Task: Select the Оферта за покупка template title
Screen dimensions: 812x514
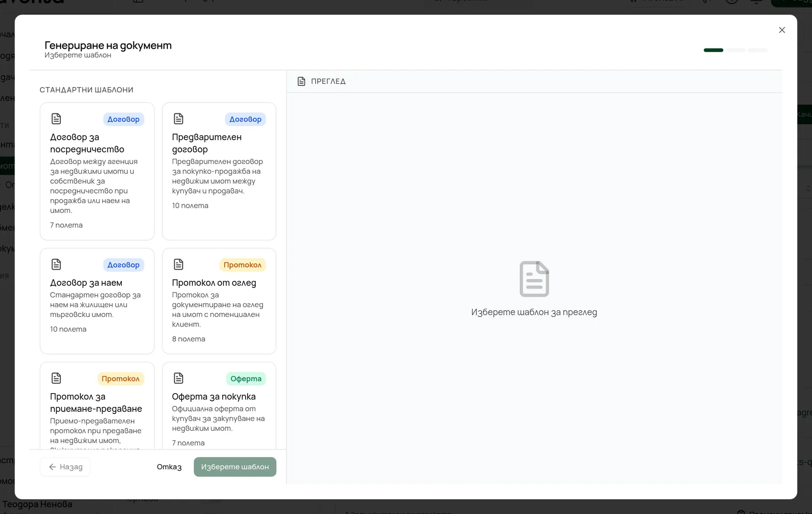Action: coord(214,397)
